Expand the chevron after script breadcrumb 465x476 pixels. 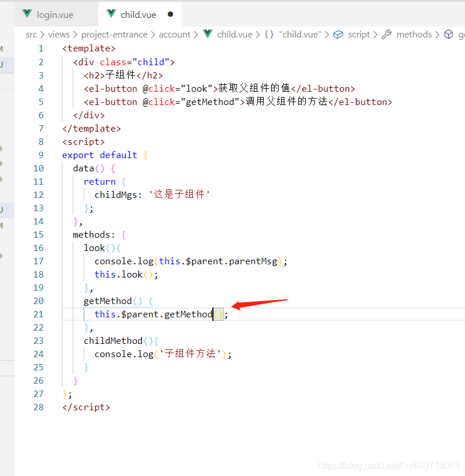click(x=375, y=35)
